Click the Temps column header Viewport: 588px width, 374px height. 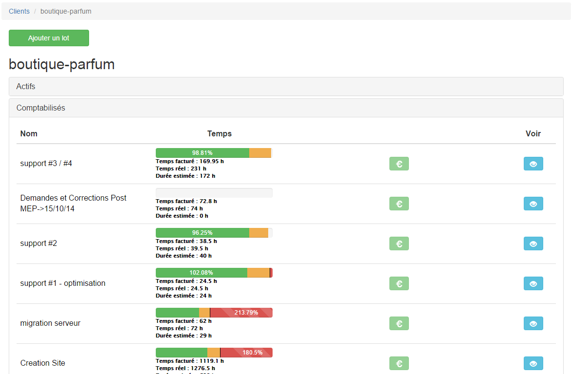(x=219, y=134)
